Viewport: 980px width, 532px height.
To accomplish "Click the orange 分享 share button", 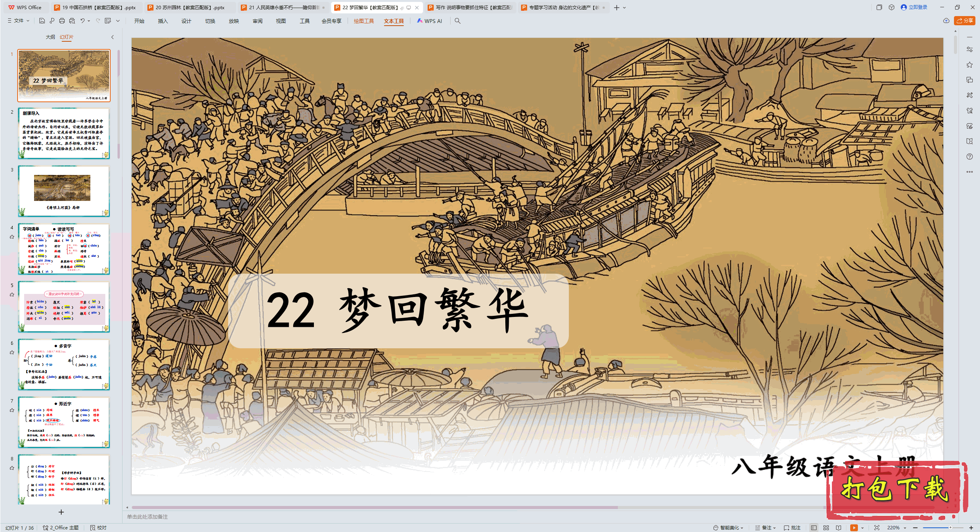I will (965, 21).
